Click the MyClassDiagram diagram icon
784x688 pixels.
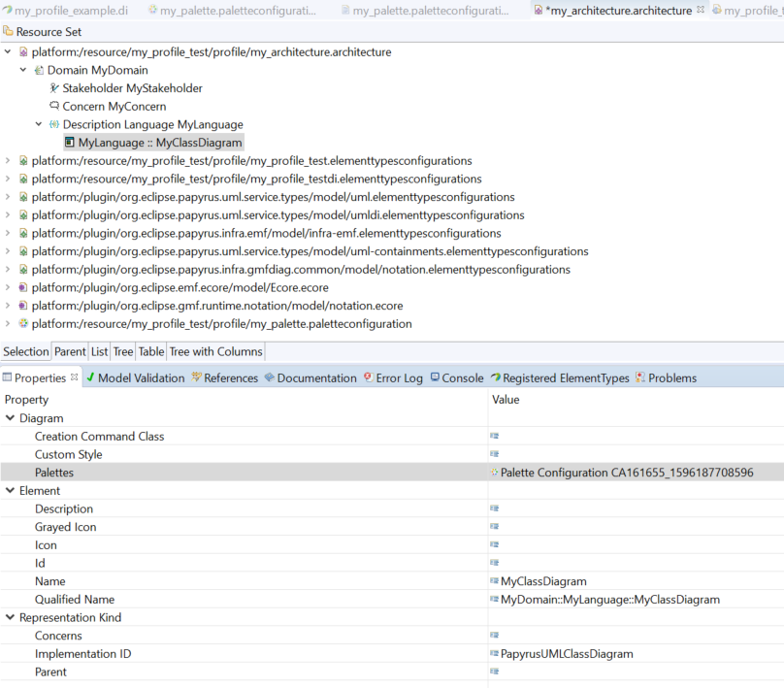pos(70,143)
